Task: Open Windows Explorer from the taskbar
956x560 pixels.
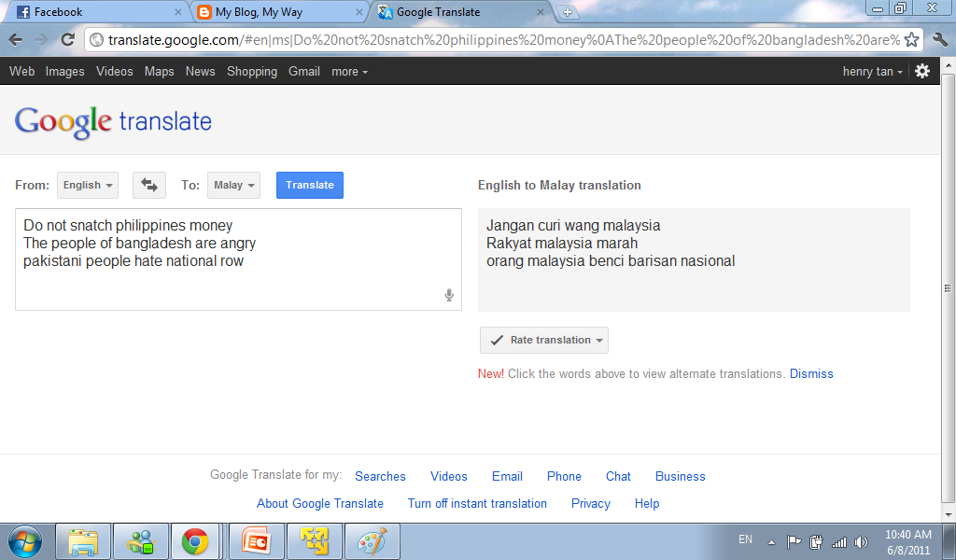Action: 83,541
